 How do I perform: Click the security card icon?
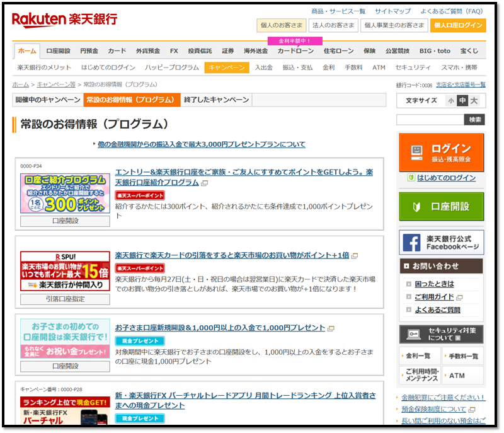(x=413, y=334)
